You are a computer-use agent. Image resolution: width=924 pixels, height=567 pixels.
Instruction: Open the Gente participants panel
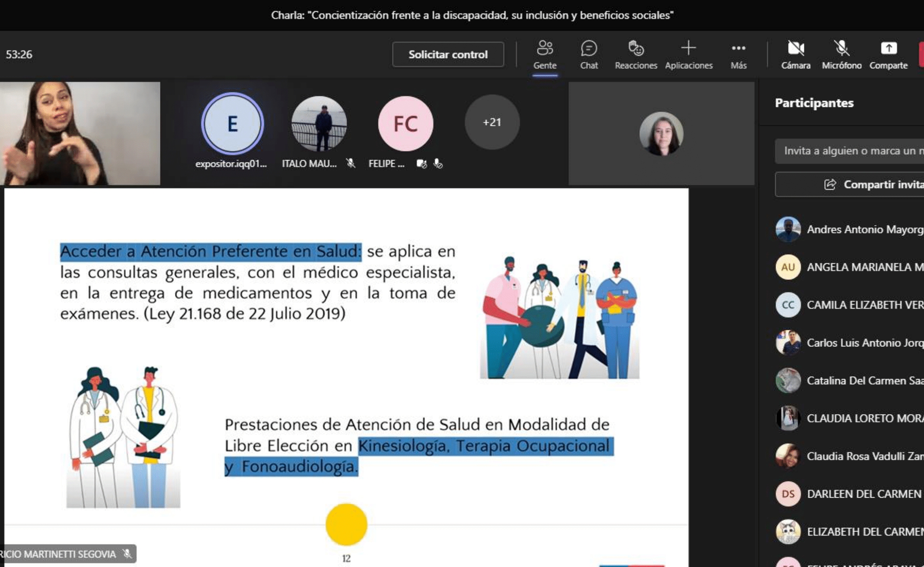(x=545, y=55)
